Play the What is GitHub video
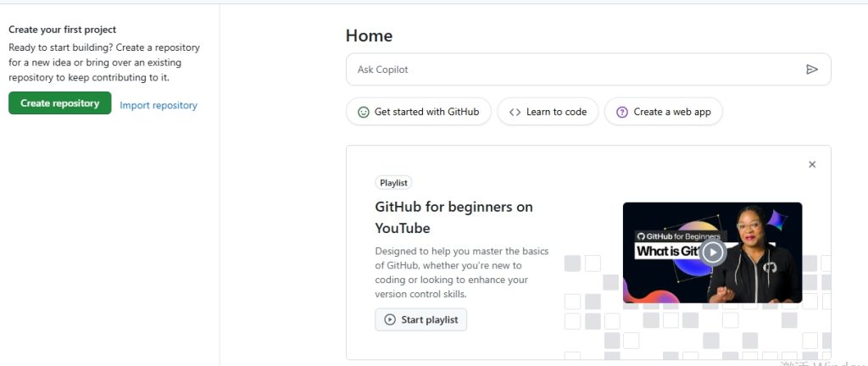This screenshot has height=366, width=868. pyautogui.click(x=712, y=252)
